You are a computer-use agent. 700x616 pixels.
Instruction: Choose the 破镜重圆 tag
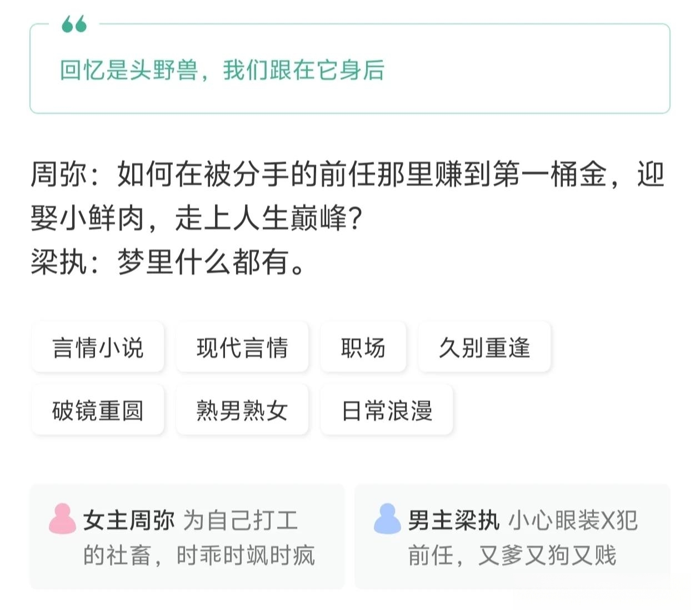point(98,410)
